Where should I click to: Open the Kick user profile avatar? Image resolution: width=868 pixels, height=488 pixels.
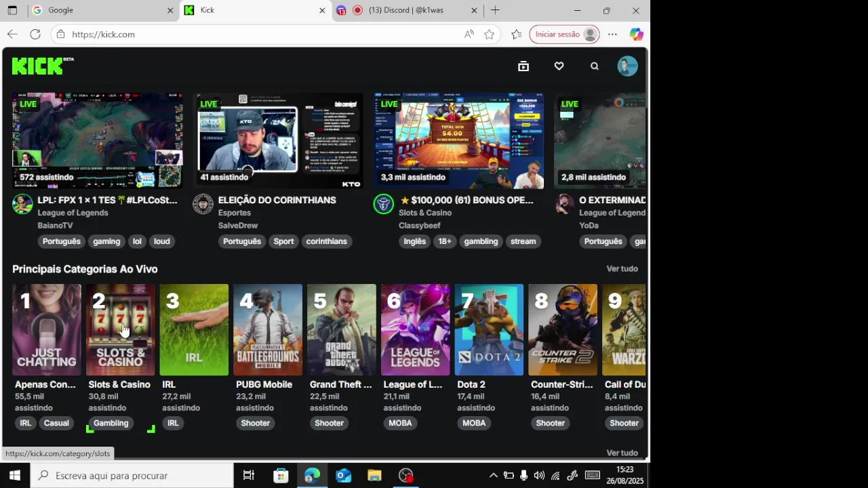627,66
